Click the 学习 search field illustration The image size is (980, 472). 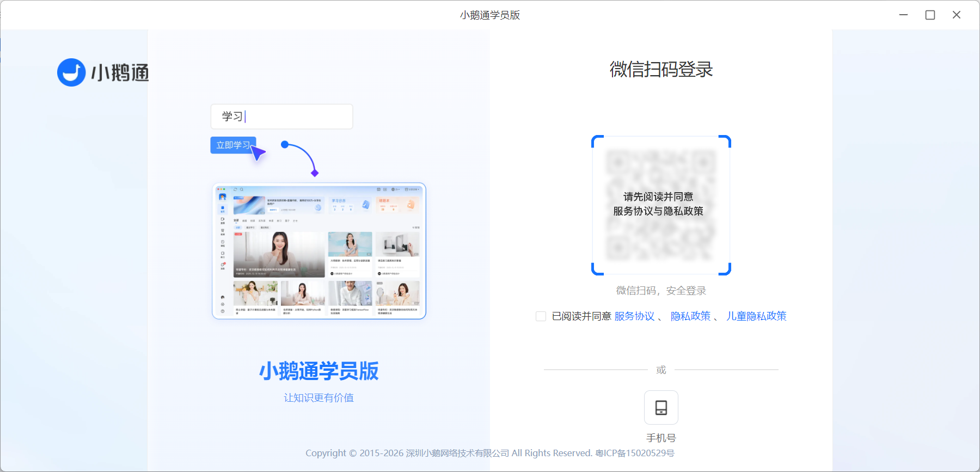281,117
